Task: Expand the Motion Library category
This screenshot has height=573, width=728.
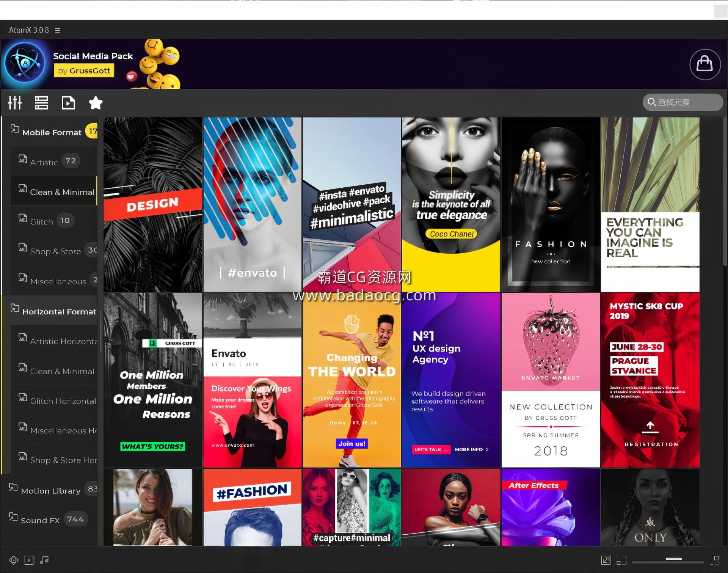Action: [49, 490]
